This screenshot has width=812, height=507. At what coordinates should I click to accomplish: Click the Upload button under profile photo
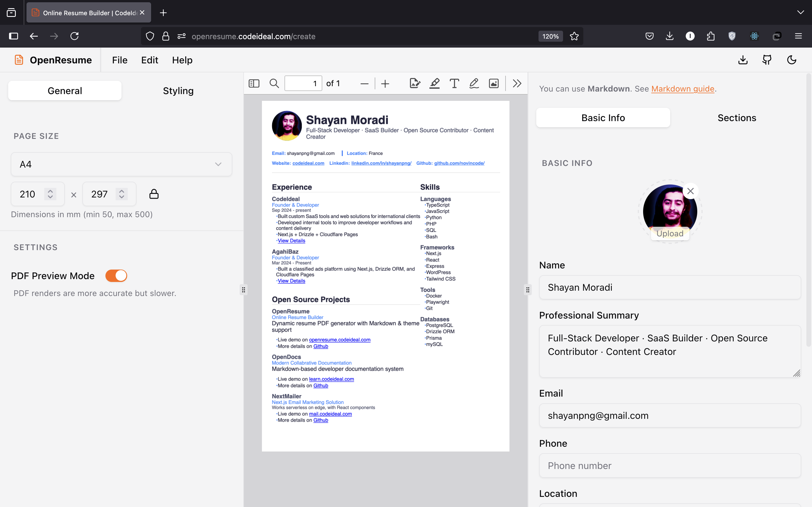point(670,234)
